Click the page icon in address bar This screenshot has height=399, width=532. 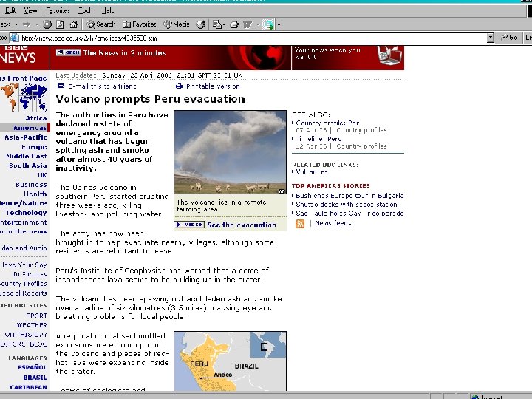point(15,38)
